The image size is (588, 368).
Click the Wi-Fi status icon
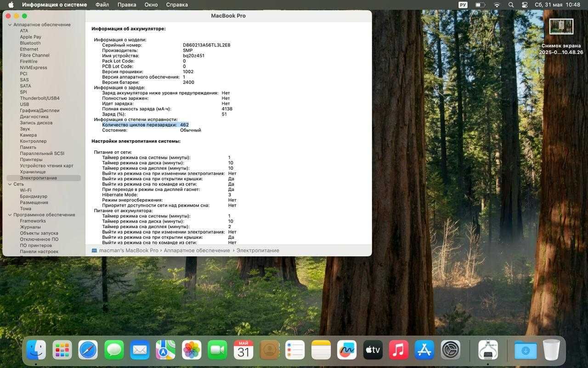point(497,5)
